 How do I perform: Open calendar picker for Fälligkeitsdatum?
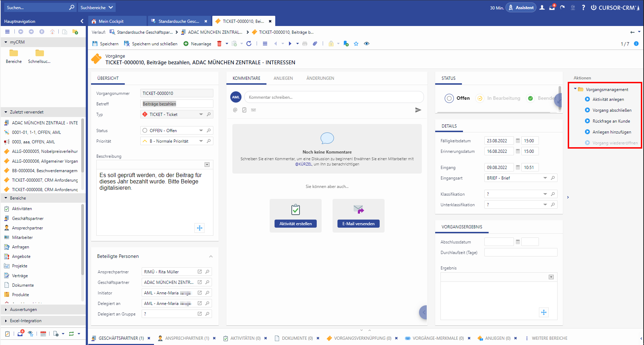pos(518,141)
